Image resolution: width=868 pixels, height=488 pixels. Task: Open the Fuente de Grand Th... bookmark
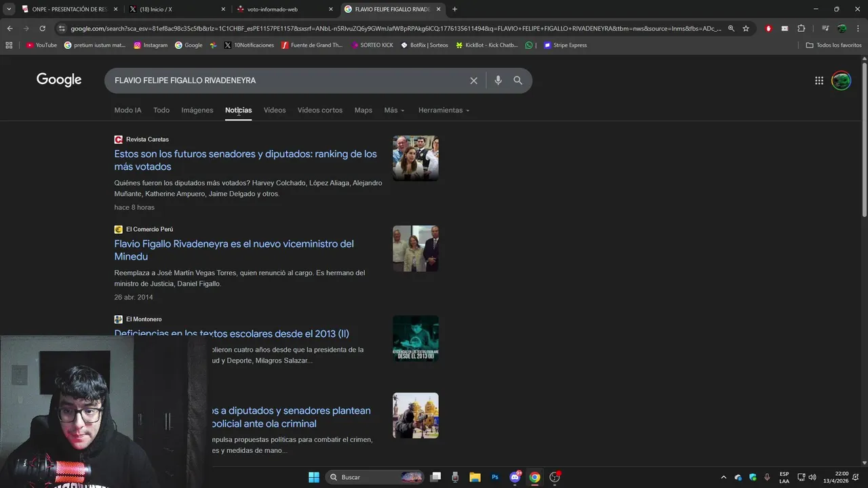pyautogui.click(x=312, y=45)
